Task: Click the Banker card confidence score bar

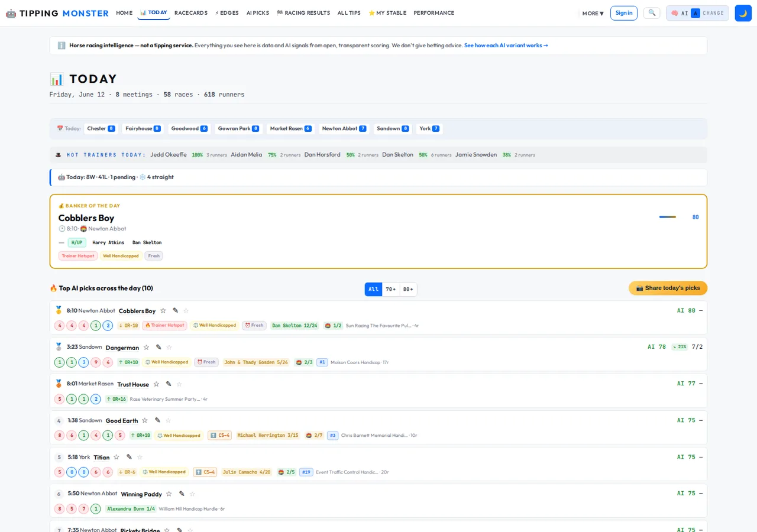Action: click(x=668, y=217)
